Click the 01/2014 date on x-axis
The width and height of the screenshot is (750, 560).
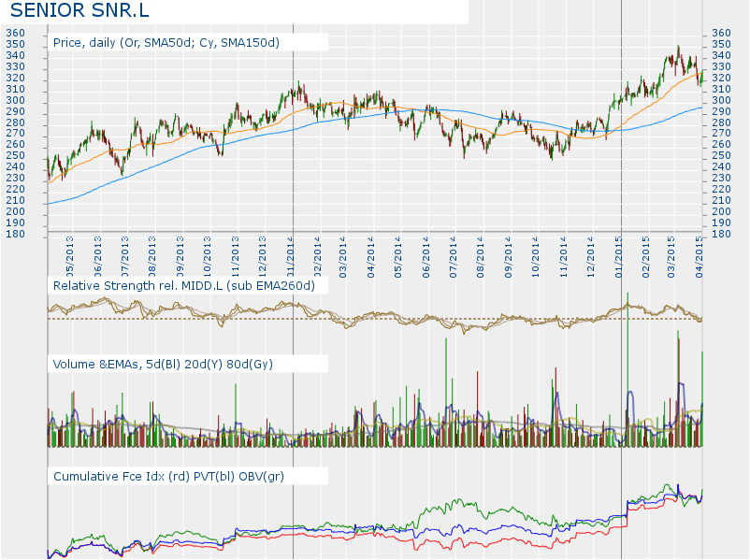coord(290,252)
